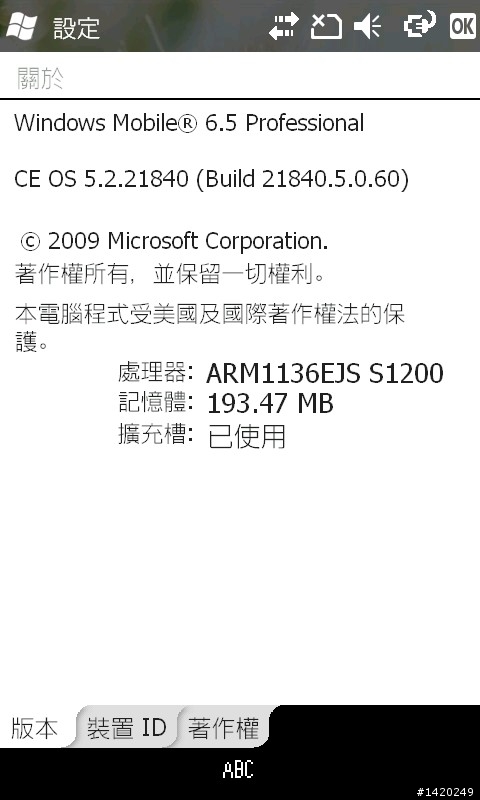Select the 版本 tab
Image resolution: width=480 pixels, height=800 pixels.
[35, 728]
